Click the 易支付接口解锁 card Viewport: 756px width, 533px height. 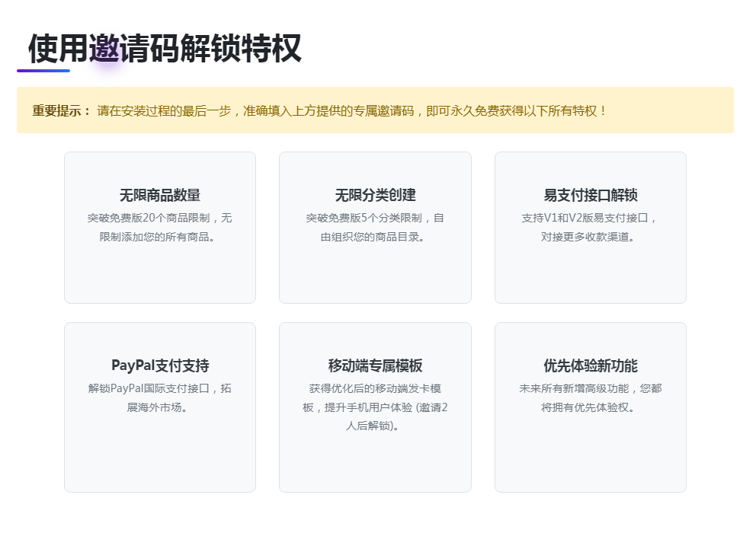point(590,227)
